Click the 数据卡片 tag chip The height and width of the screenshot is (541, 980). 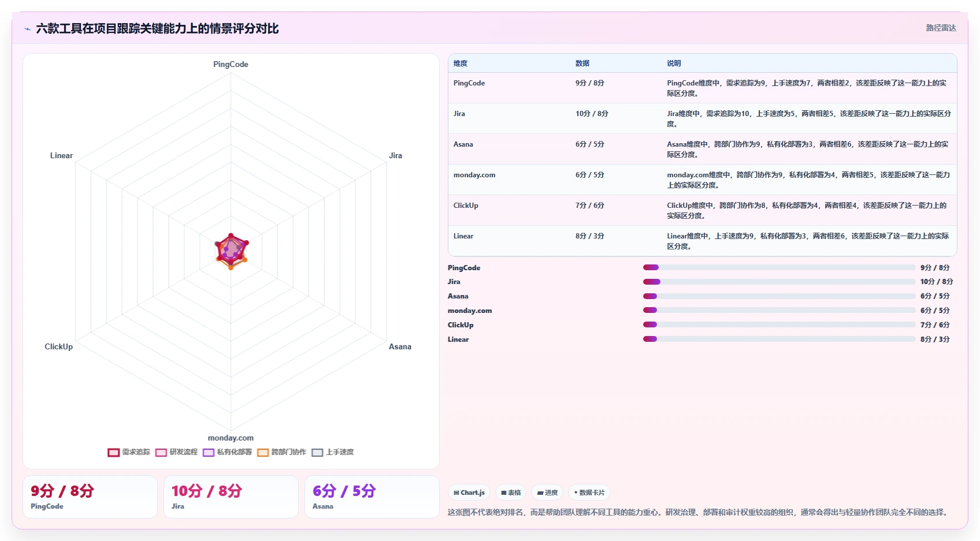pos(589,493)
